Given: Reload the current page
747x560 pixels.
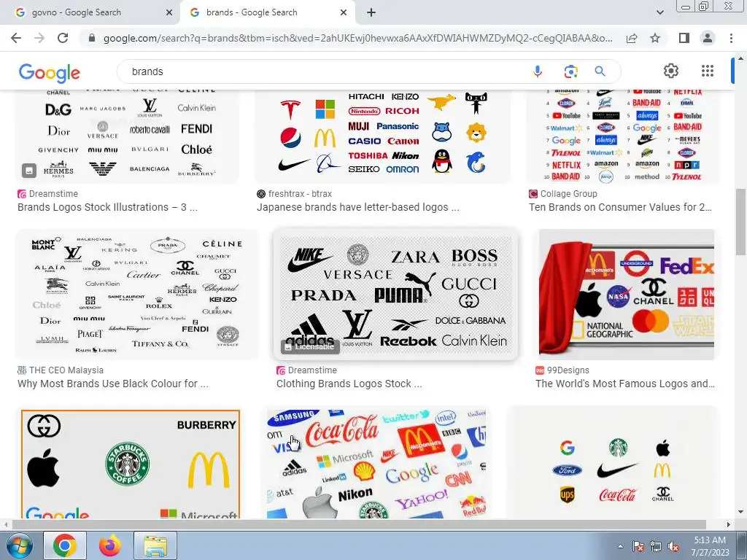Looking at the screenshot, I should click(63, 38).
